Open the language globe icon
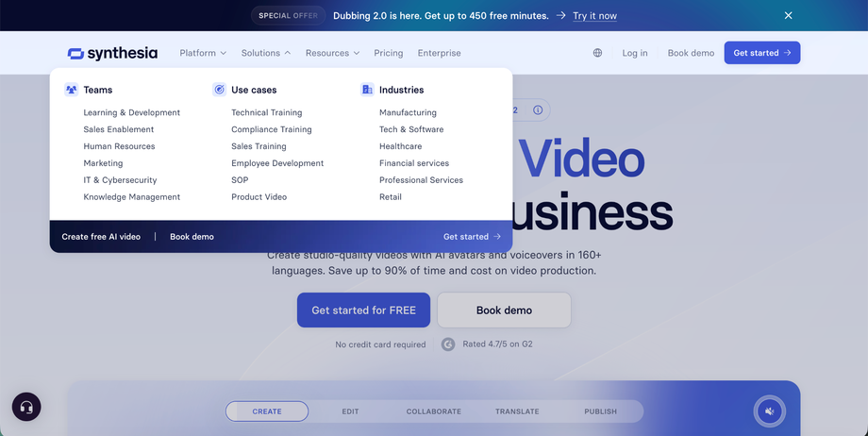Screen dimensions: 868x436 coord(597,53)
